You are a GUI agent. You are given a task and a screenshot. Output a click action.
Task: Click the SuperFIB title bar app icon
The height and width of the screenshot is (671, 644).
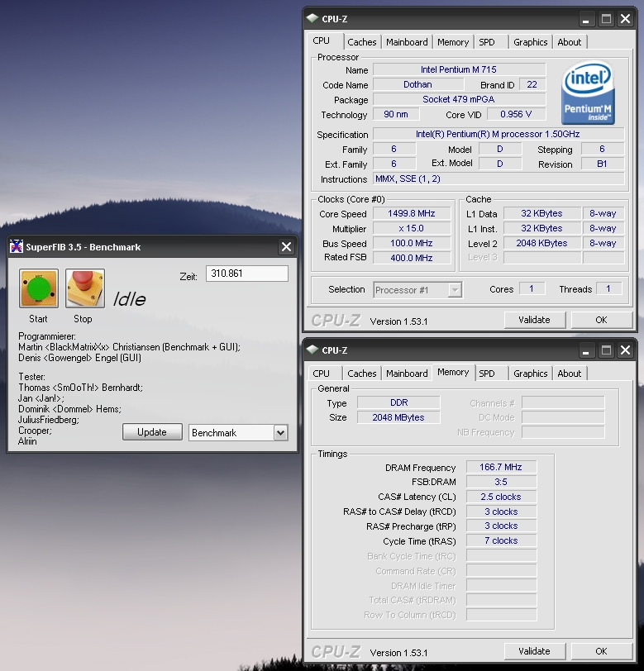point(17,246)
